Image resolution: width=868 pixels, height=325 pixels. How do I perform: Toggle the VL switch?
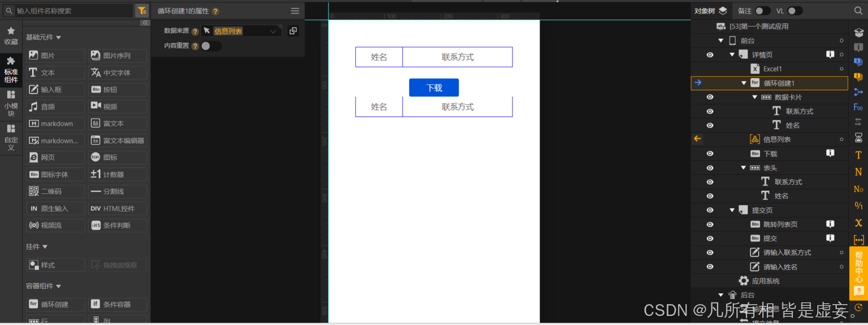point(795,11)
